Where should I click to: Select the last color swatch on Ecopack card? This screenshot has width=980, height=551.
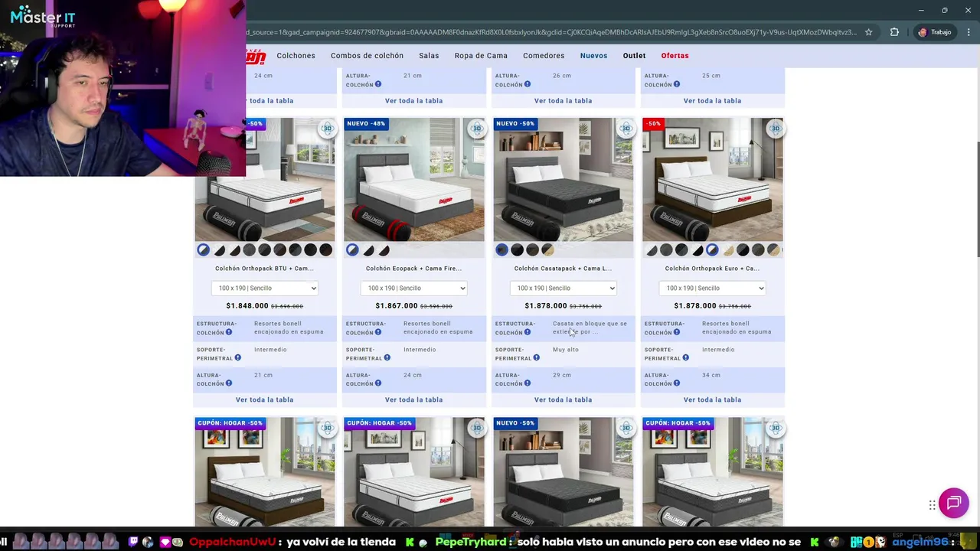pyautogui.click(x=384, y=249)
